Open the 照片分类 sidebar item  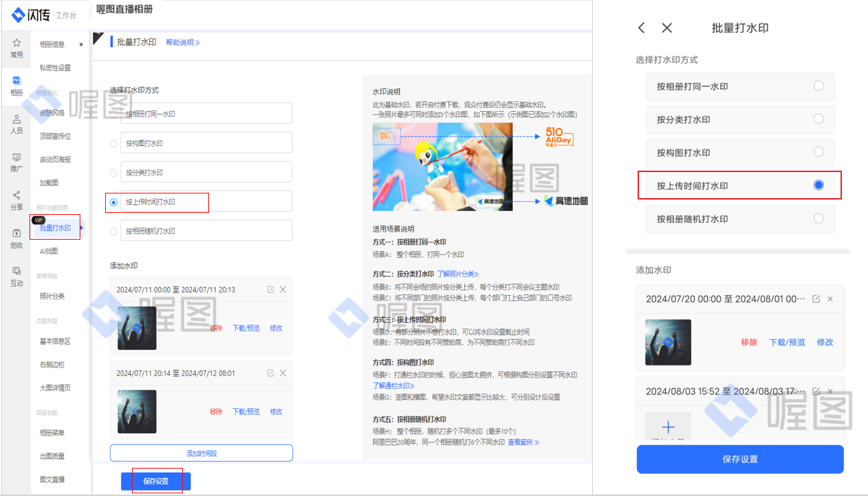[x=52, y=296]
